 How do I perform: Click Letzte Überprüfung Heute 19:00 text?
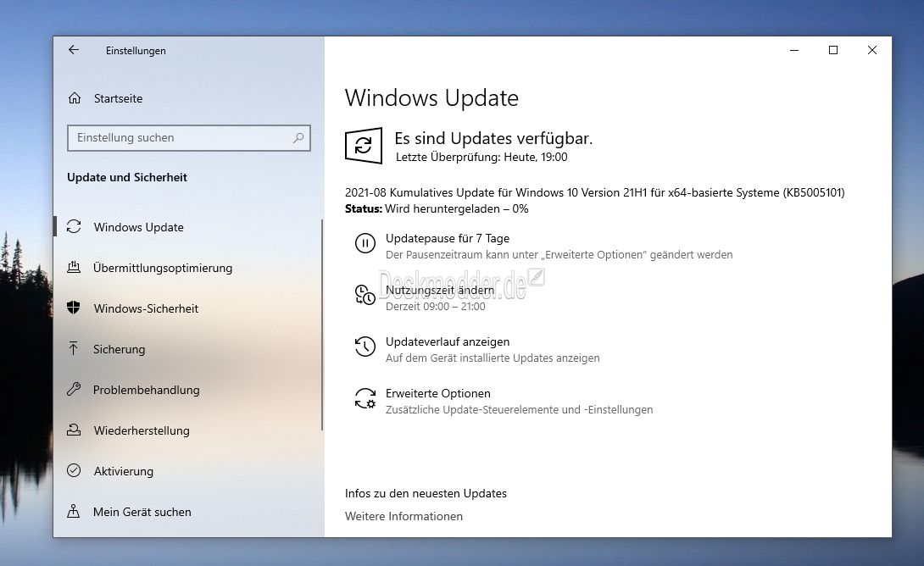coord(481,158)
